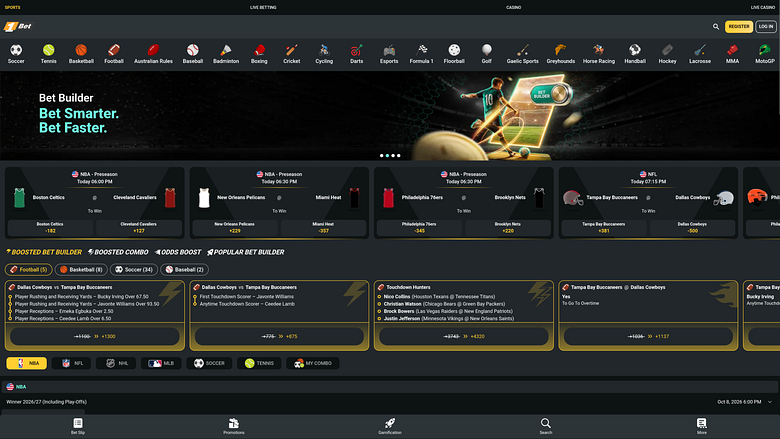Open the Lacrosse category
Viewport: 780px width, 439px height.
[x=699, y=54]
